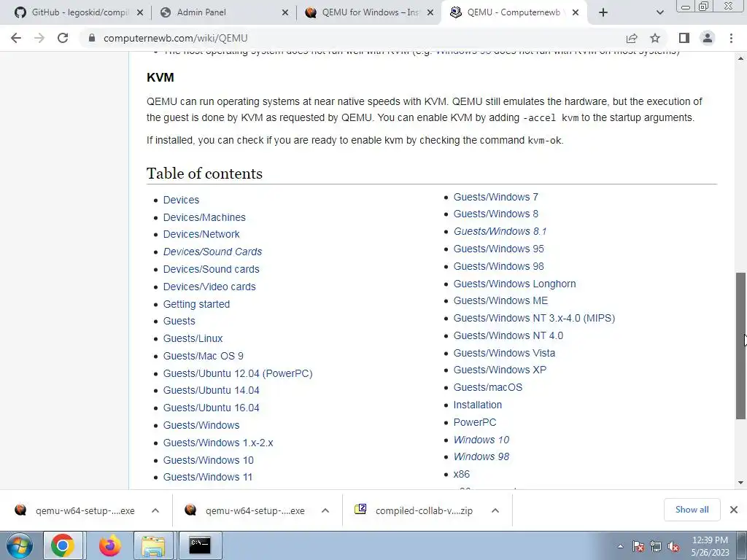The height and width of the screenshot is (560, 747).
Task: Close the QEMU for Windows tab
Action: (x=430, y=12)
